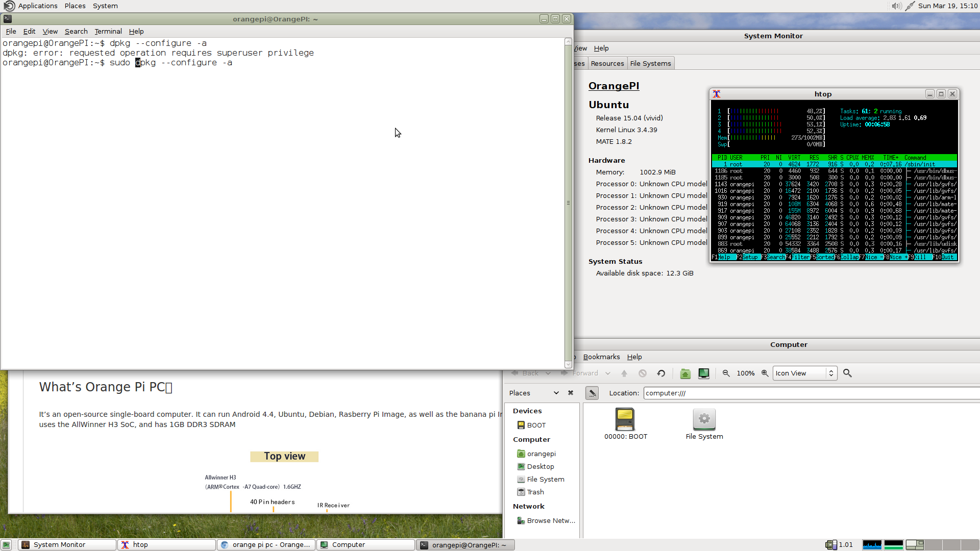Screen dimensions: 980x551
Task: Select Browse Network in sidebar
Action: [546, 520]
